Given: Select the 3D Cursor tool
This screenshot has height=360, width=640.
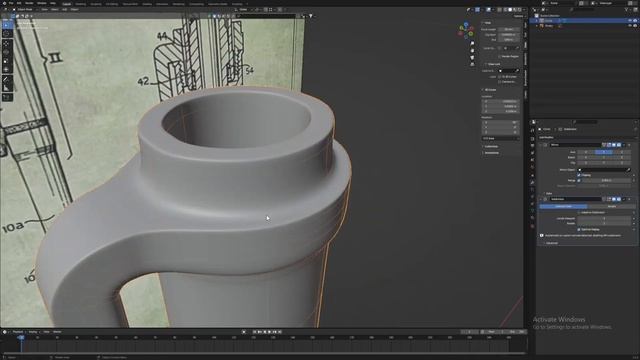Looking at the screenshot, I should (x=7, y=34).
